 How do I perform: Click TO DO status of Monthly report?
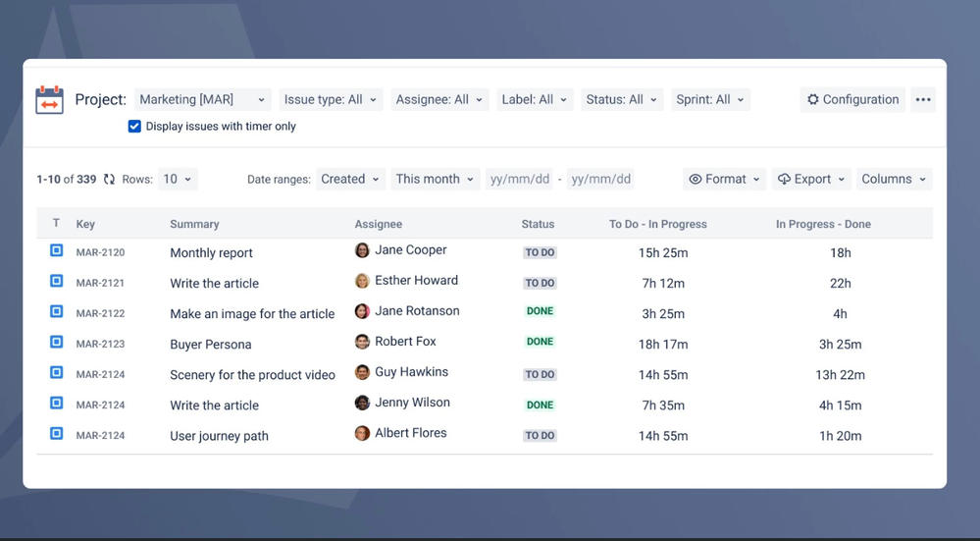(x=540, y=252)
